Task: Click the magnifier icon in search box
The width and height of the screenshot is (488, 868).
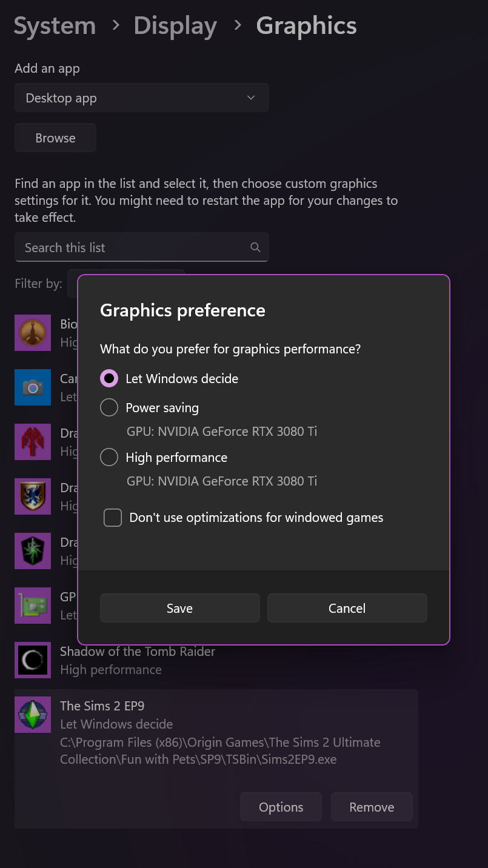Action: click(x=255, y=247)
